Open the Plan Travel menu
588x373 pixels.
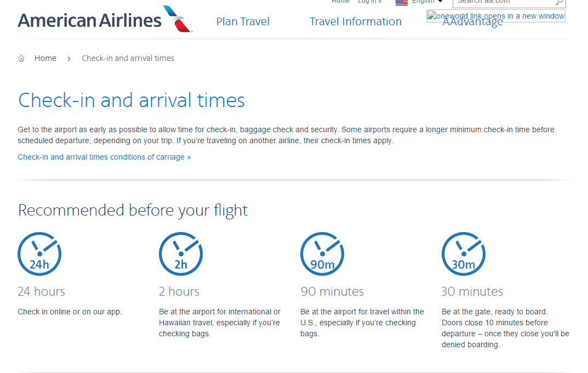click(x=243, y=22)
